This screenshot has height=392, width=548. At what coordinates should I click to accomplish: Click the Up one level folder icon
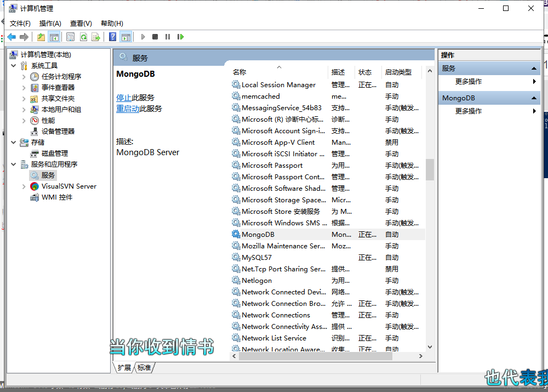click(41, 37)
